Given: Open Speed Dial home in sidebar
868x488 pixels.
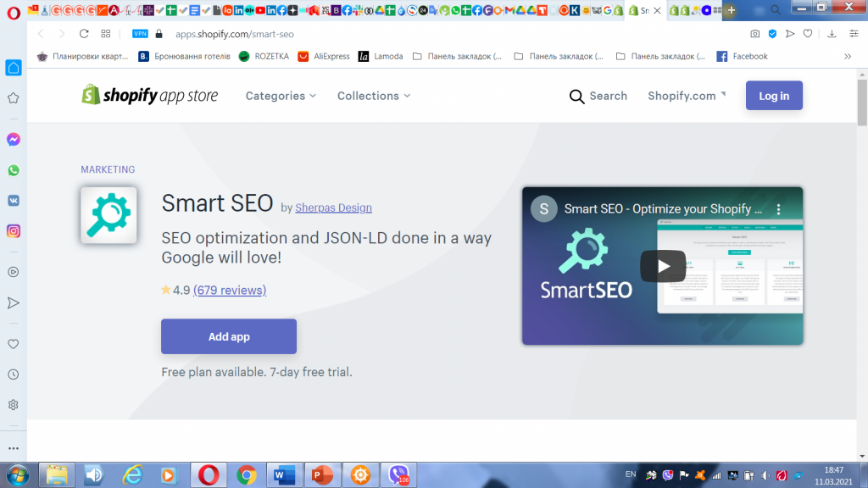Looking at the screenshot, I should (x=14, y=68).
